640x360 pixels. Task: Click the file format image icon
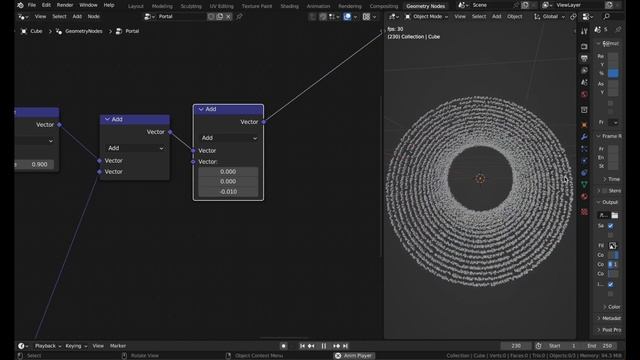click(613, 246)
